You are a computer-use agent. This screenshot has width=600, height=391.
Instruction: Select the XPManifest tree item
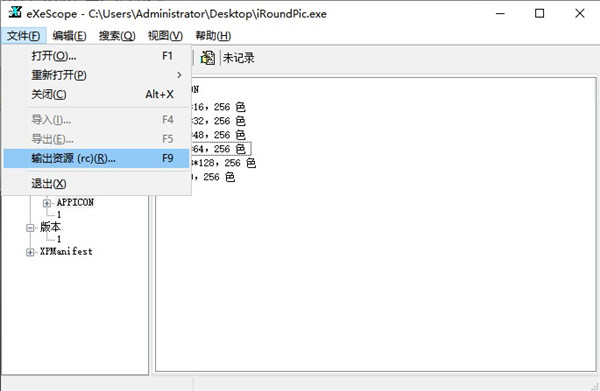[66, 252]
